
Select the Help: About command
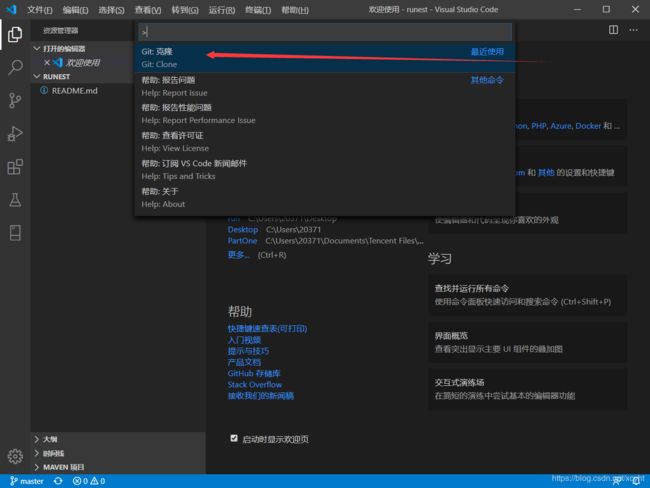pos(325,197)
